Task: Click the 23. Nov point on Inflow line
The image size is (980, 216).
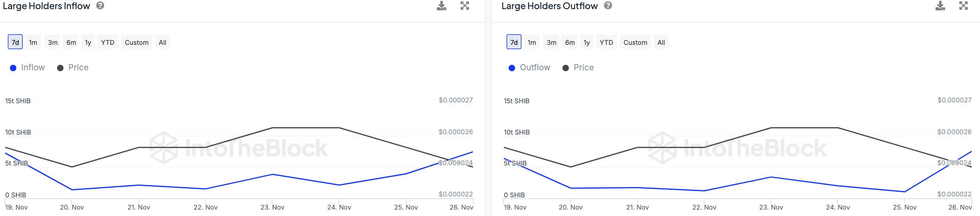Action: click(x=273, y=174)
